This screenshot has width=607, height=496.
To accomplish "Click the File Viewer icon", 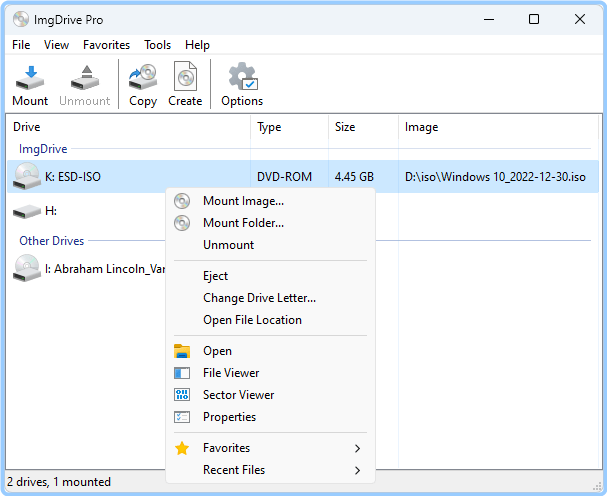I will click(182, 373).
